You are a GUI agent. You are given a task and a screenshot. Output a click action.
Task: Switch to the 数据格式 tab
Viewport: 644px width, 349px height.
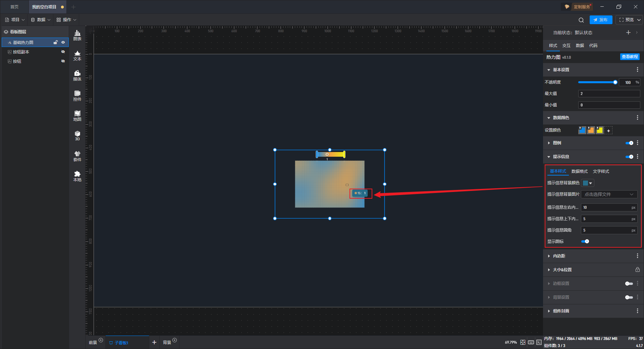(579, 171)
